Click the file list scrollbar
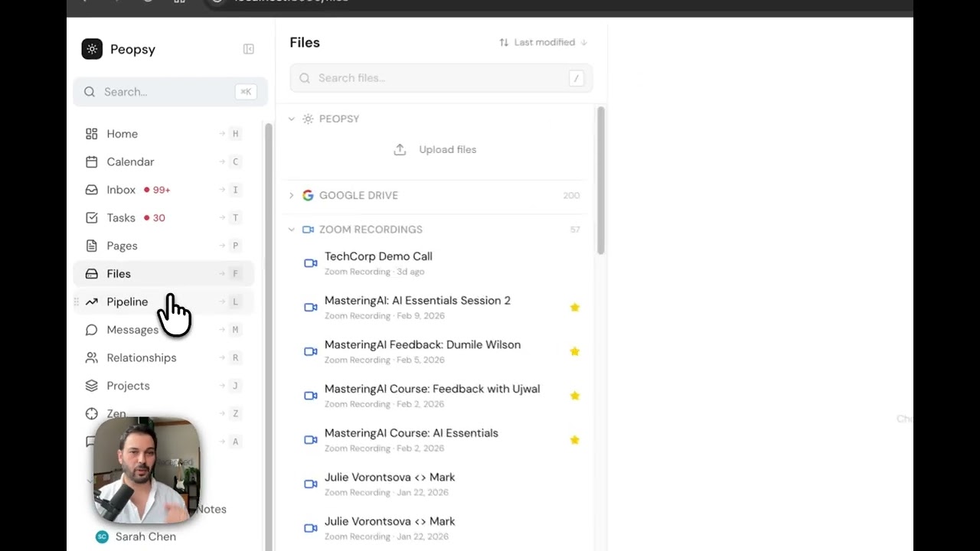This screenshot has height=551, width=980. click(x=601, y=181)
